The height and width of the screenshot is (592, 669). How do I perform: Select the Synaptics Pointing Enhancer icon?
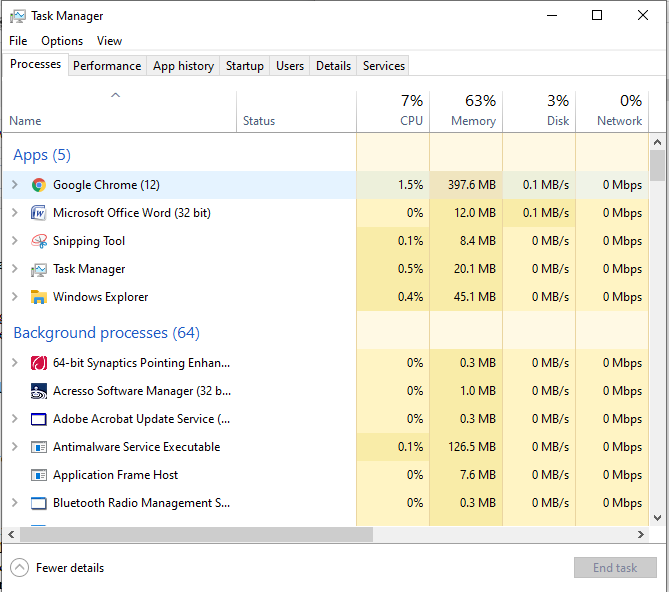[x=39, y=363]
